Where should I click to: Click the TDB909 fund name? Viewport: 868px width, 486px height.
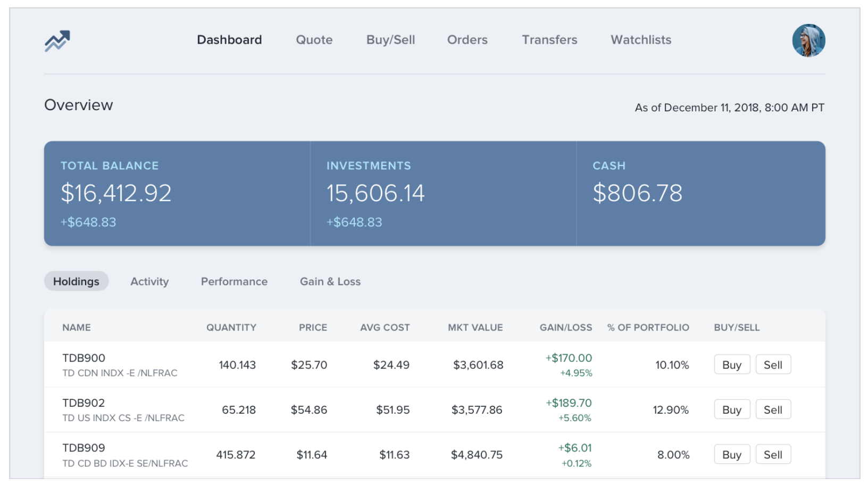(84, 448)
